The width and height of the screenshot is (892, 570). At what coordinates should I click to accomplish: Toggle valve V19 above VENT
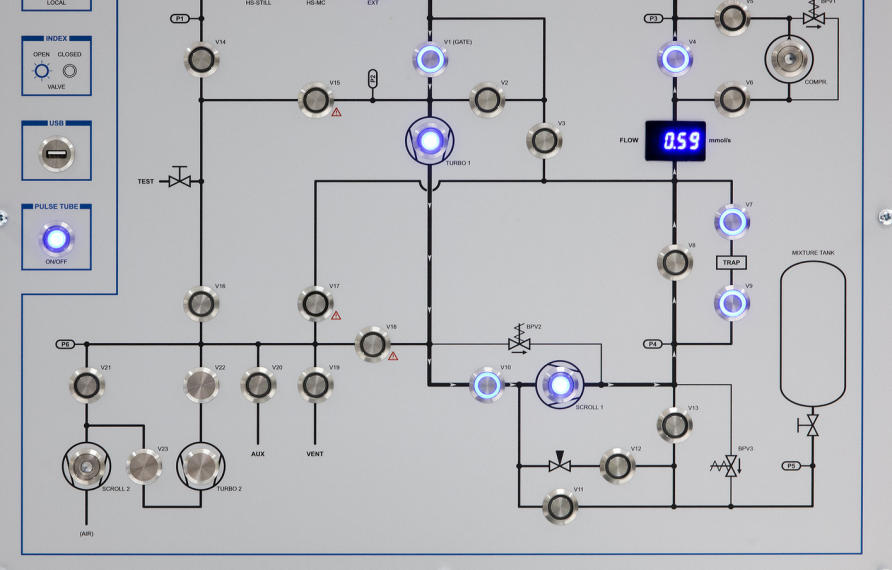tap(316, 385)
